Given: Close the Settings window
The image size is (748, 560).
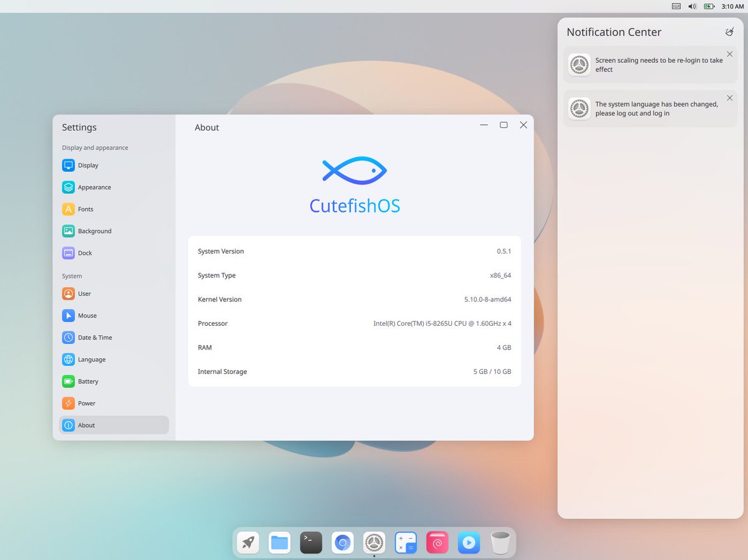Looking at the screenshot, I should coord(524,125).
